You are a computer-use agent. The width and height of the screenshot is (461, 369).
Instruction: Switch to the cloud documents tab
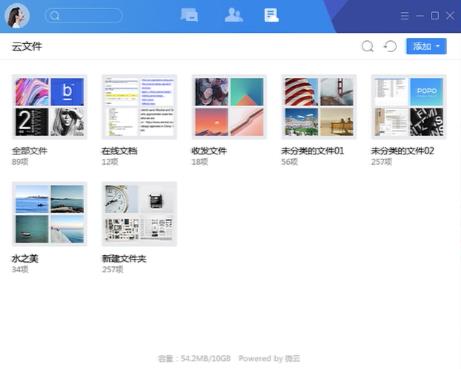pos(271,15)
